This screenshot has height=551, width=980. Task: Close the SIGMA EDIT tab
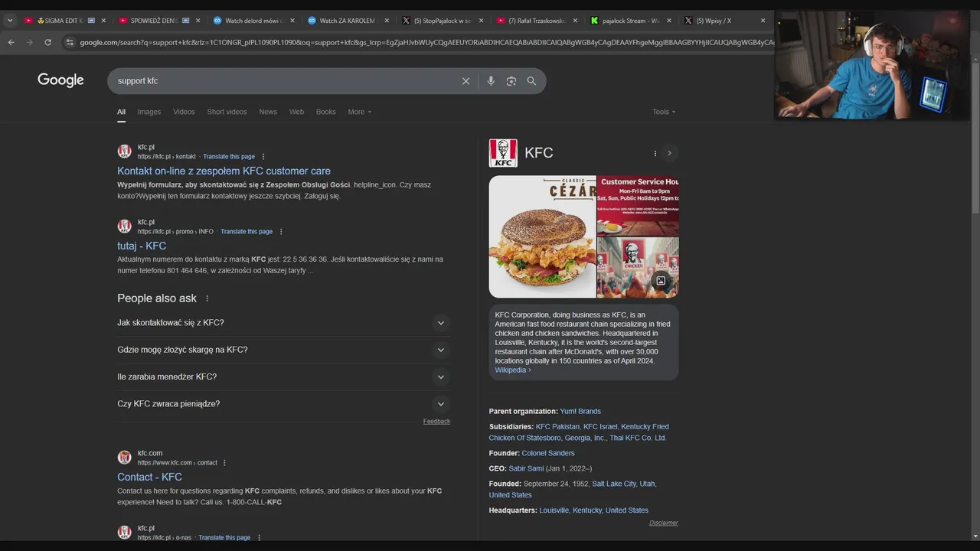tap(103, 21)
